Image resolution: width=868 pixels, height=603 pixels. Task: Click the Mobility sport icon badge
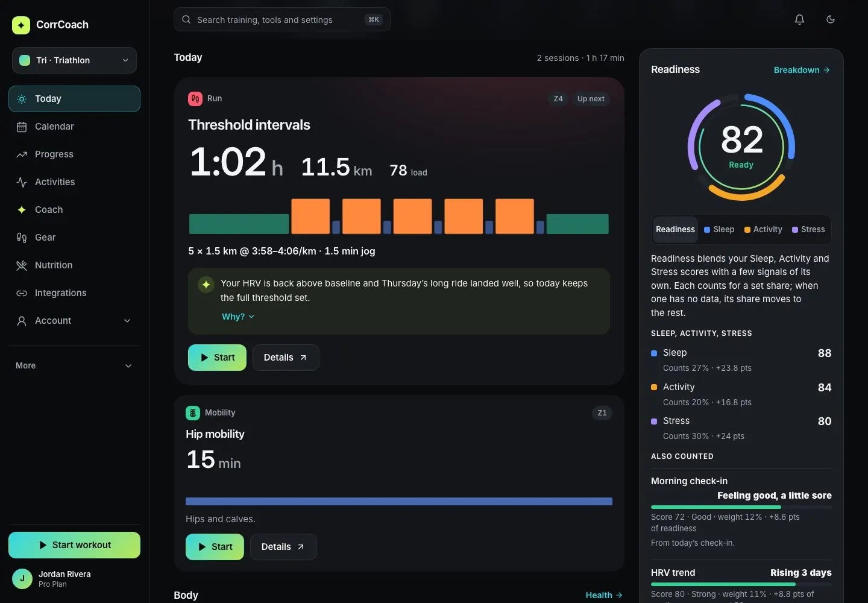tap(193, 413)
